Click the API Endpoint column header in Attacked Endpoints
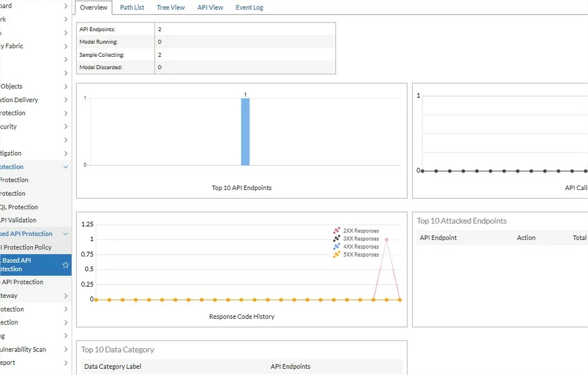Image resolution: width=588 pixels, height=375 pixels. pyautogui.click(x=438, y=237)
